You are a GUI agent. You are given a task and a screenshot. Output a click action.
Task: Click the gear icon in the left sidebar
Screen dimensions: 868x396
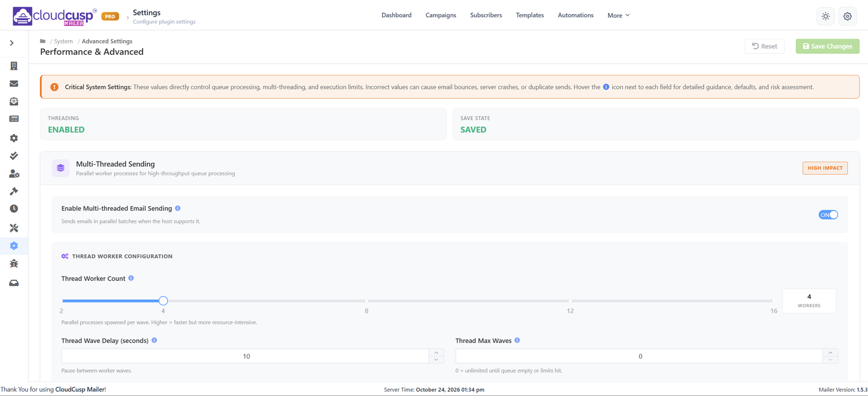click(x=14, y=138)
